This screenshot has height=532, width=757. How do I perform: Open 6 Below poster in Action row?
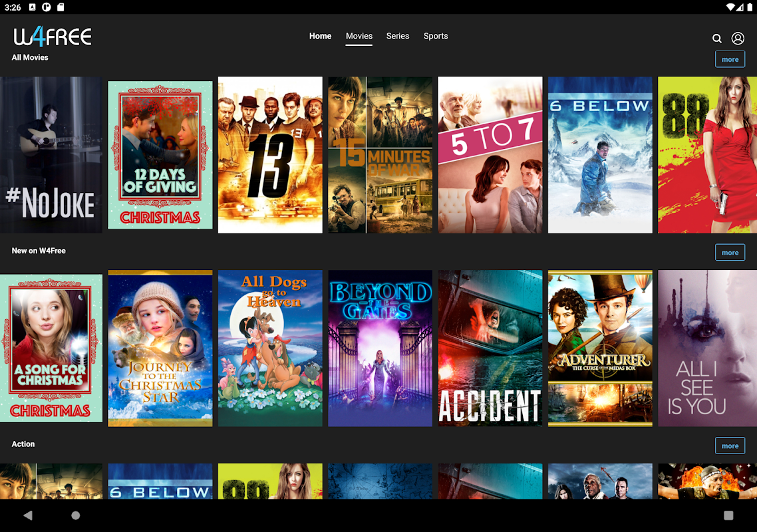pos(160,481)
